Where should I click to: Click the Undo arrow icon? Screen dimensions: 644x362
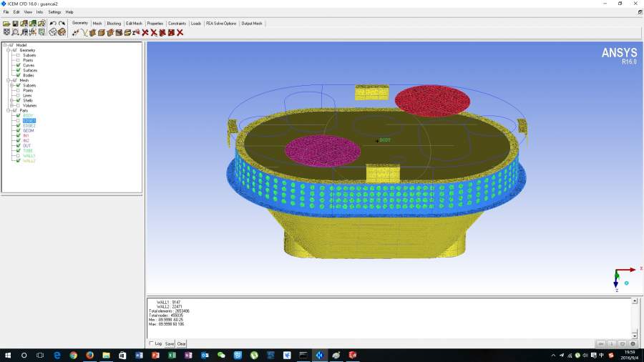pyautogui.click(x=53, y=24)
